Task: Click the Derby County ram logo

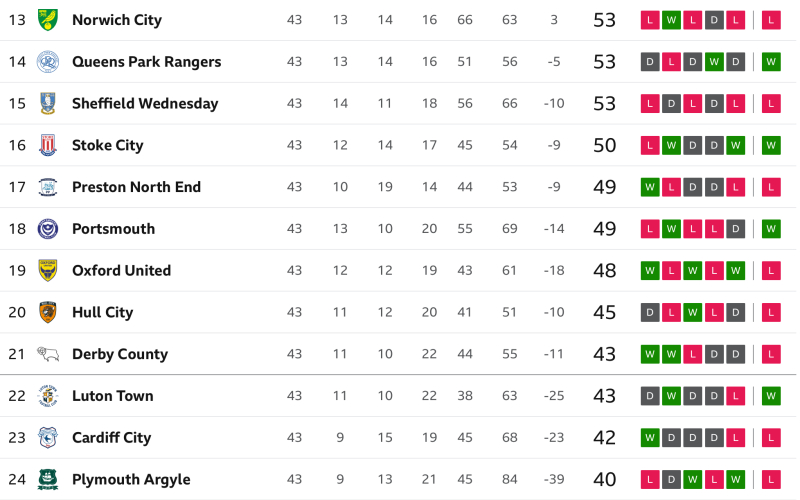Action: point(47,354)
